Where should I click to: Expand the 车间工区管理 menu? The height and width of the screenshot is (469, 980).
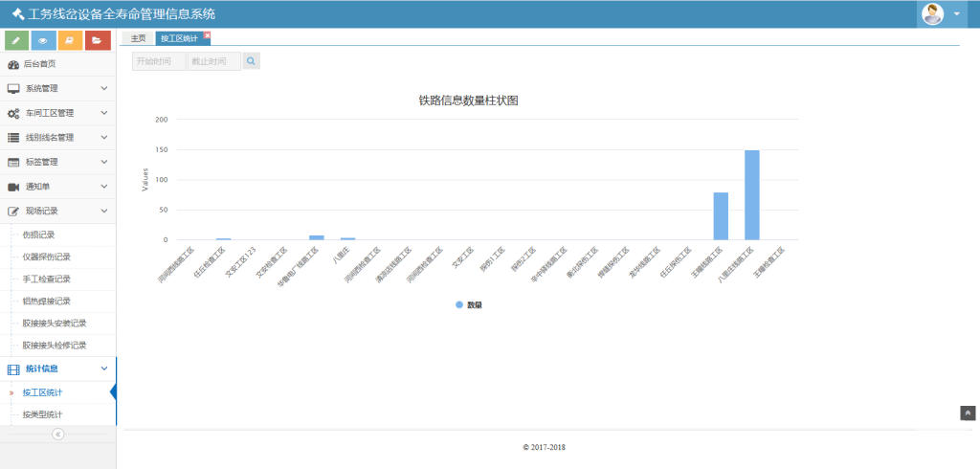pyautogui.click(x=57, y=113)
